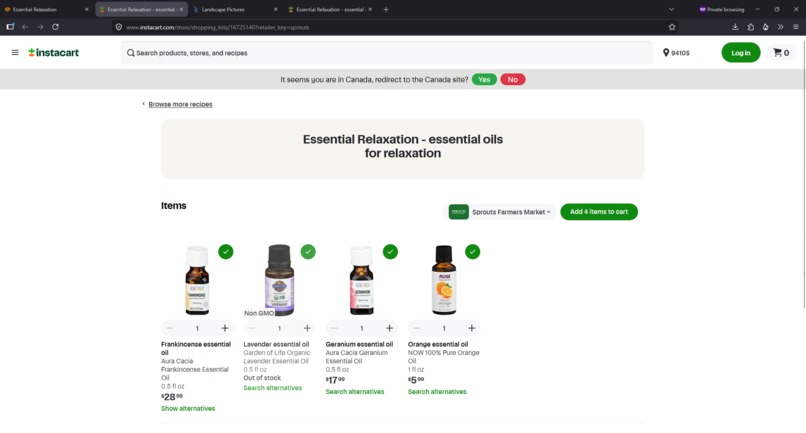Image resolution: width=806 pixels, height=433 pixels.
Task: Click the Items heading
Action: click(174, 206)
